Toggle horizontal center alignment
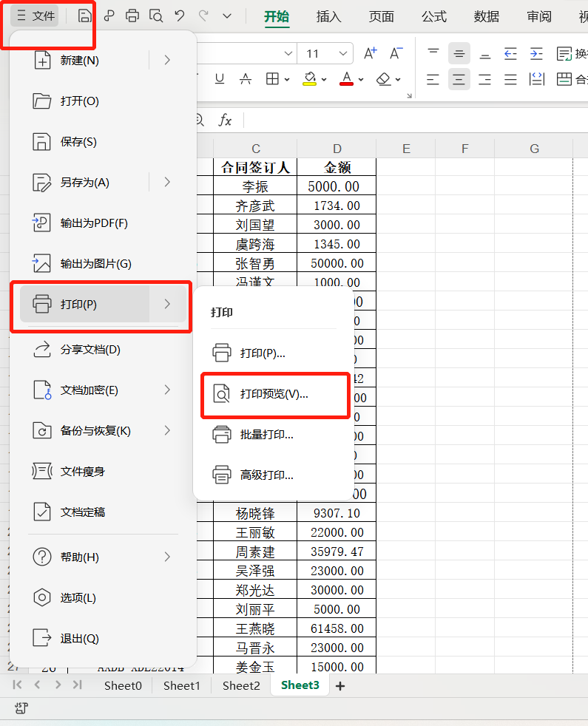This screenshot has height=726, width=588. [x=459, y=79]
